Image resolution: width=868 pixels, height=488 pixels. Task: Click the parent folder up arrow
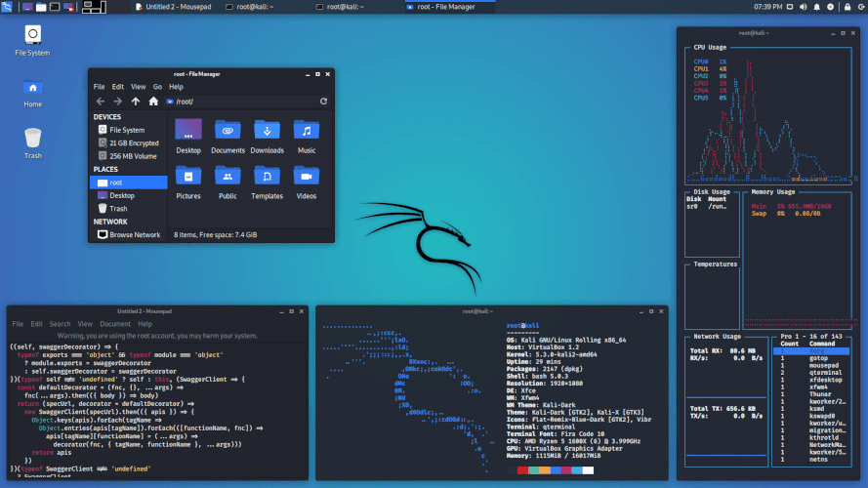(135, 102)
